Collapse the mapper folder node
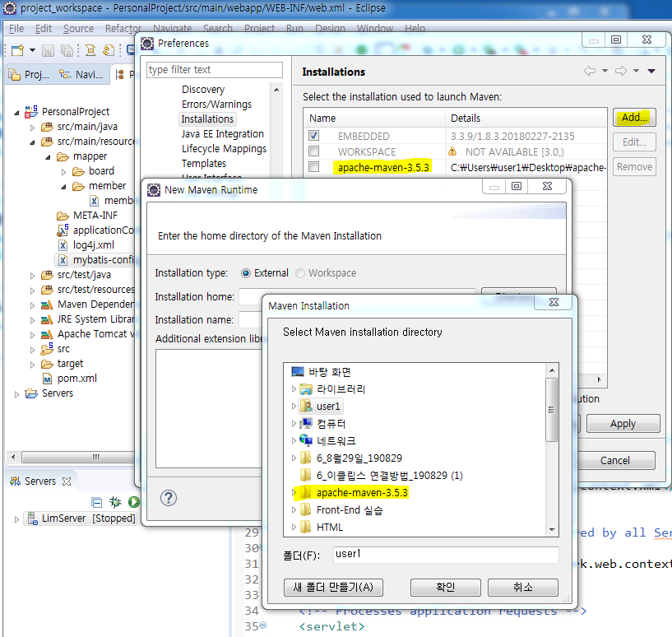This screenshot has width=672, height=637. 48,157
